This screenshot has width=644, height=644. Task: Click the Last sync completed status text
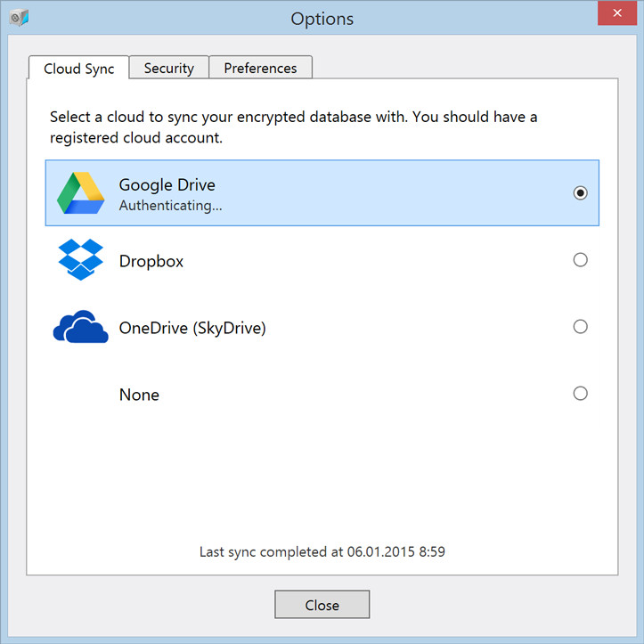[322, 551]
